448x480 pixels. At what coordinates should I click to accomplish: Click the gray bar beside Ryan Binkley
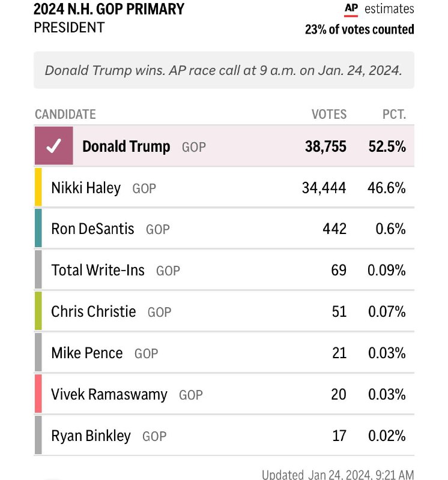click(38, 436)
